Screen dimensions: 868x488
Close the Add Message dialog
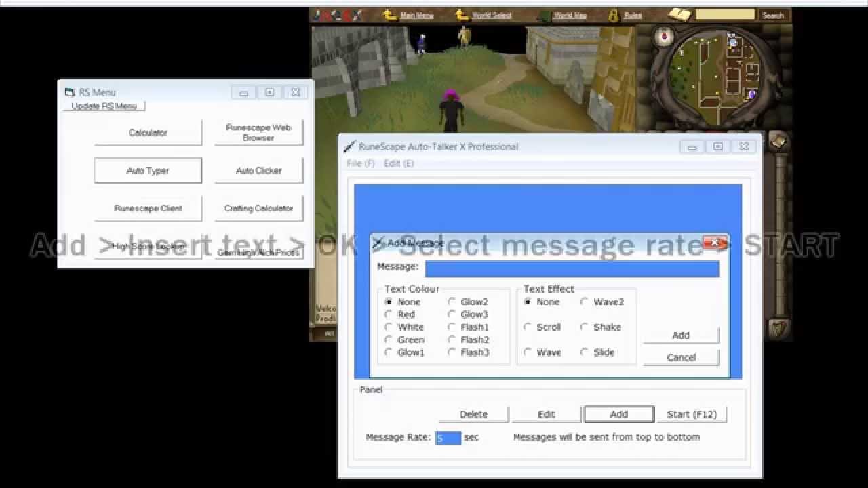tap(715, 243)
